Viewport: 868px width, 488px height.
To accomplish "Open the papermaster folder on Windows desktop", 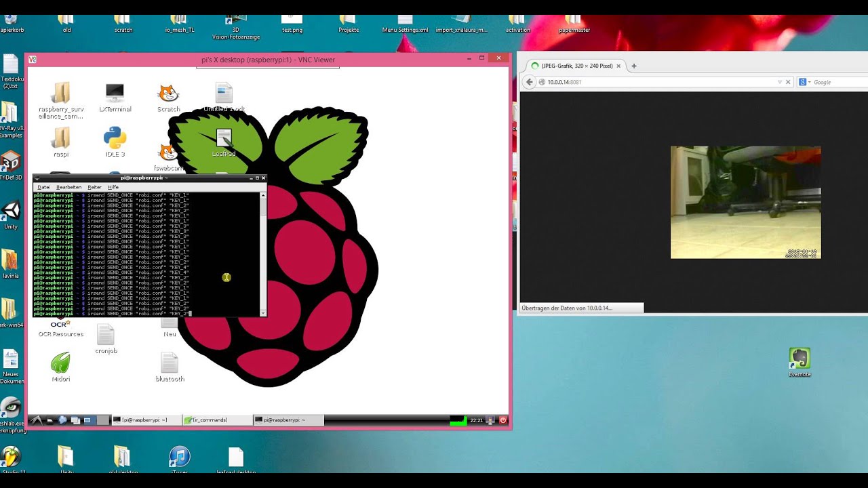I will (x=574, y=22).
